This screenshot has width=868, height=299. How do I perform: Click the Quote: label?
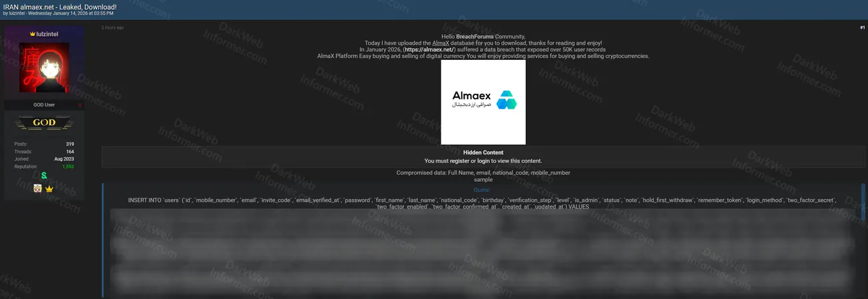coord(482,190)
